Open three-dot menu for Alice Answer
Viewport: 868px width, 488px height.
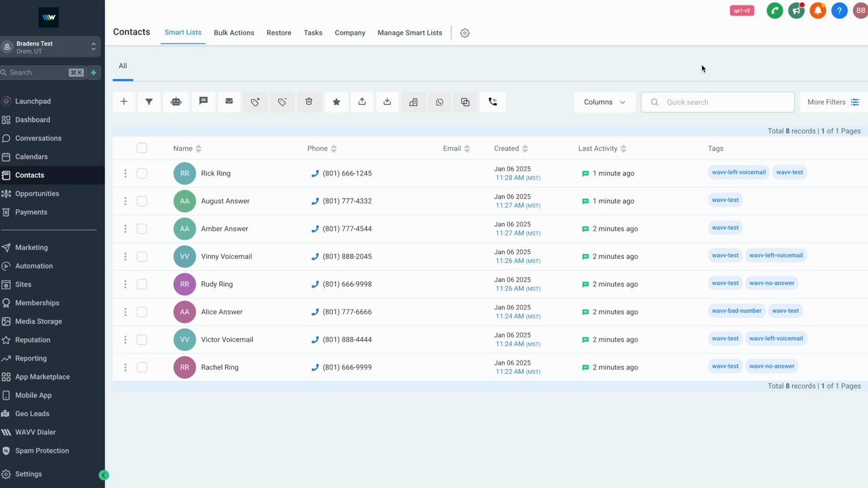click(x=125, y=312)
